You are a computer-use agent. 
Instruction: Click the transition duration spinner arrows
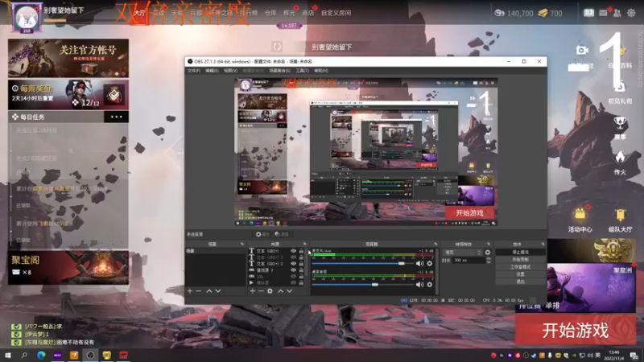[488, 260]
